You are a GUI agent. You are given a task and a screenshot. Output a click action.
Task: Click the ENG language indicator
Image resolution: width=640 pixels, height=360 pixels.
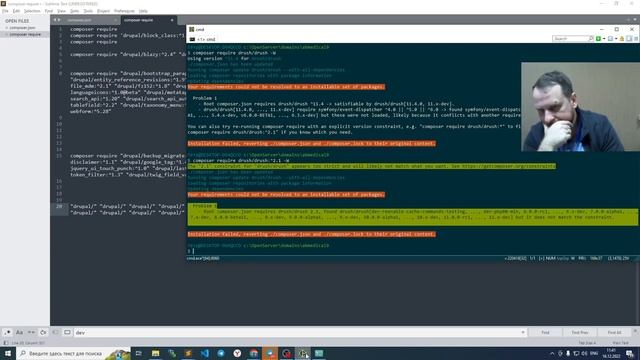(594, 353)
